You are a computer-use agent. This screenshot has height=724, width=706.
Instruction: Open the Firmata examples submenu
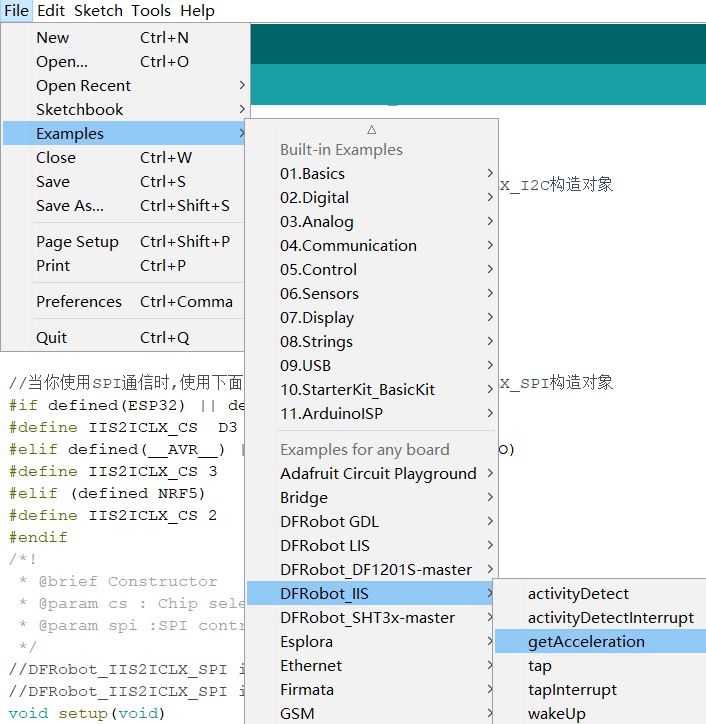[x=370, y=690]
